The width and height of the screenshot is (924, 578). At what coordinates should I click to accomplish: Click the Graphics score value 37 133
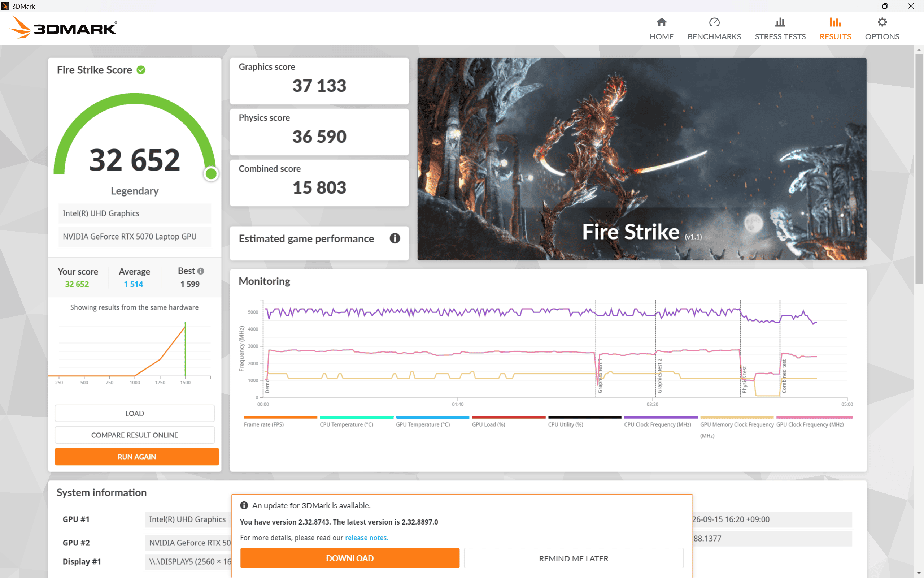coord(319,86)
